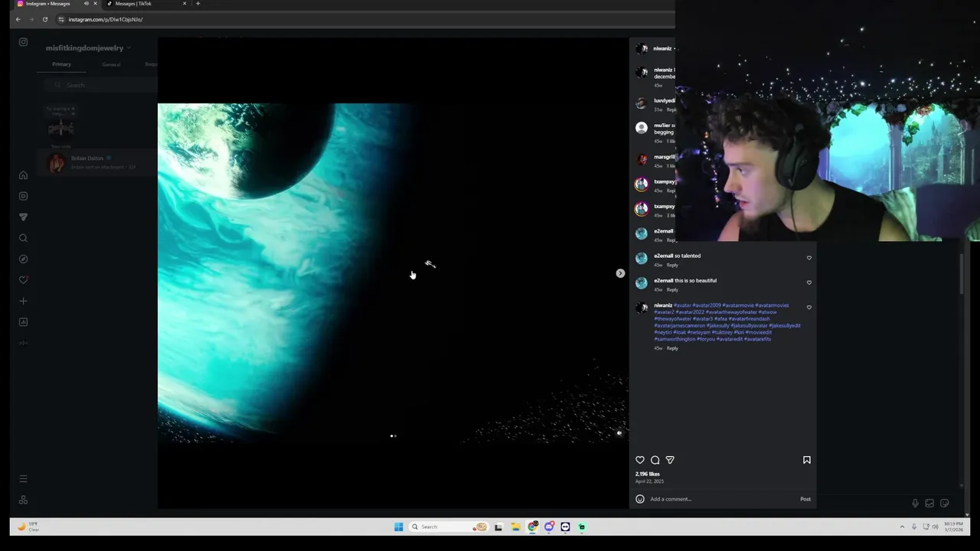Select the Primary inbox tab

pos(61,64)
